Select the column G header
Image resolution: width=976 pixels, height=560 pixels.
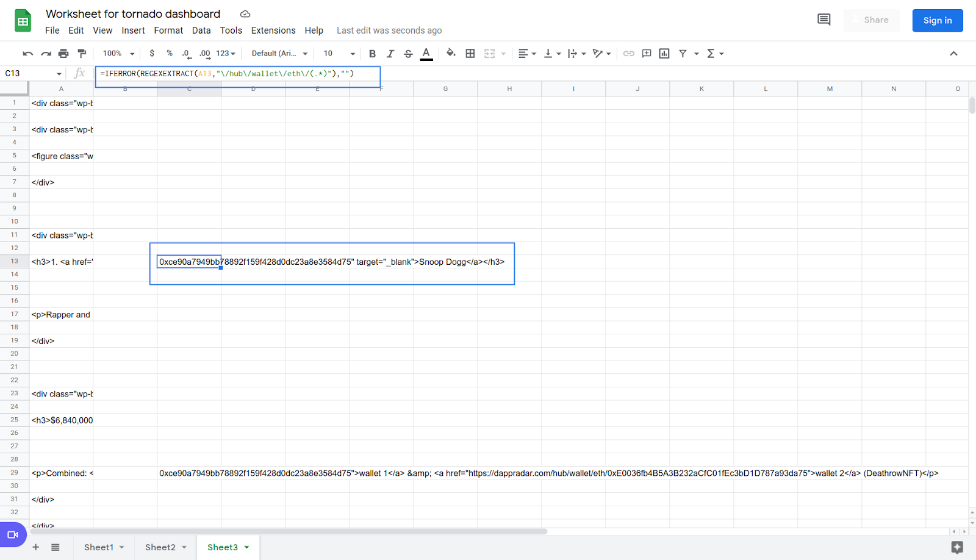[445, 89]
